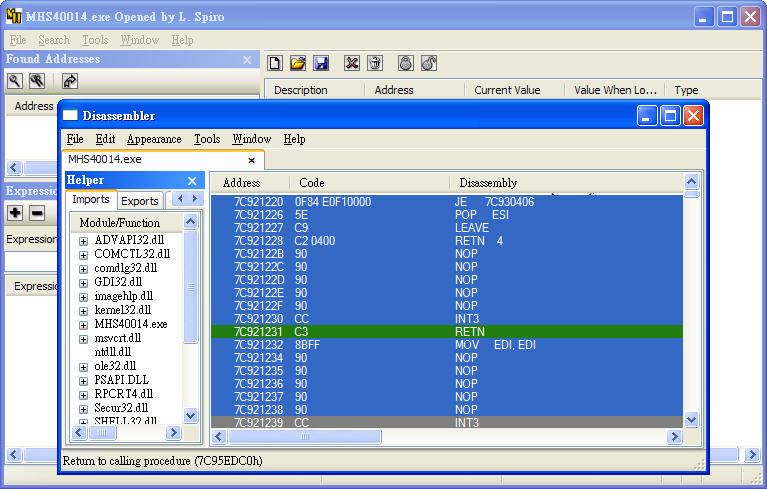Expand the msvcrt.dll module

coord(83,339)
